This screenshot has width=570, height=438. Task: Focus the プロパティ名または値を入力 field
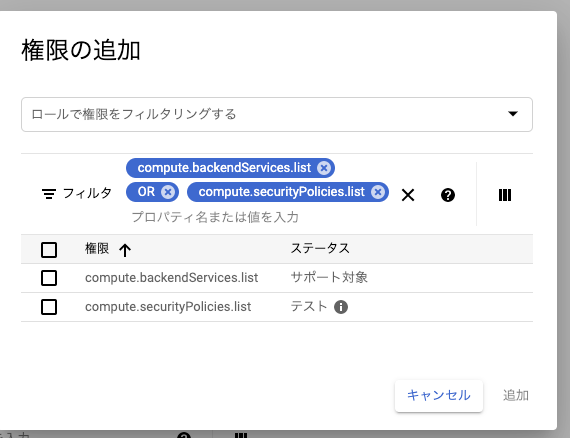[x=215, y=217]
